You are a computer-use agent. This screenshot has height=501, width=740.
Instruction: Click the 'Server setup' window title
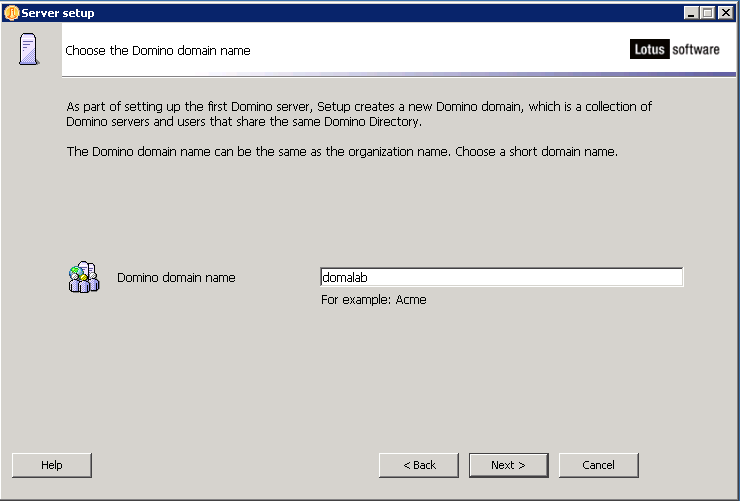[58, 13]
